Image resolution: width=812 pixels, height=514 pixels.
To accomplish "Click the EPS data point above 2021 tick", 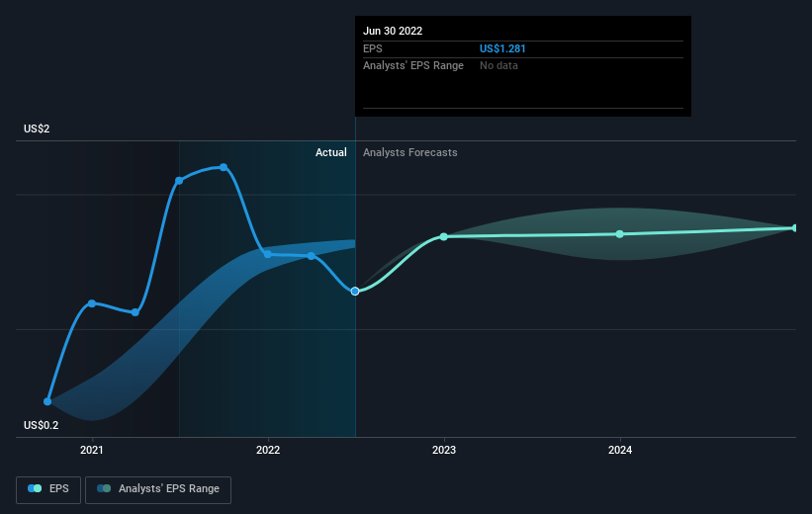I will point(92,303).
